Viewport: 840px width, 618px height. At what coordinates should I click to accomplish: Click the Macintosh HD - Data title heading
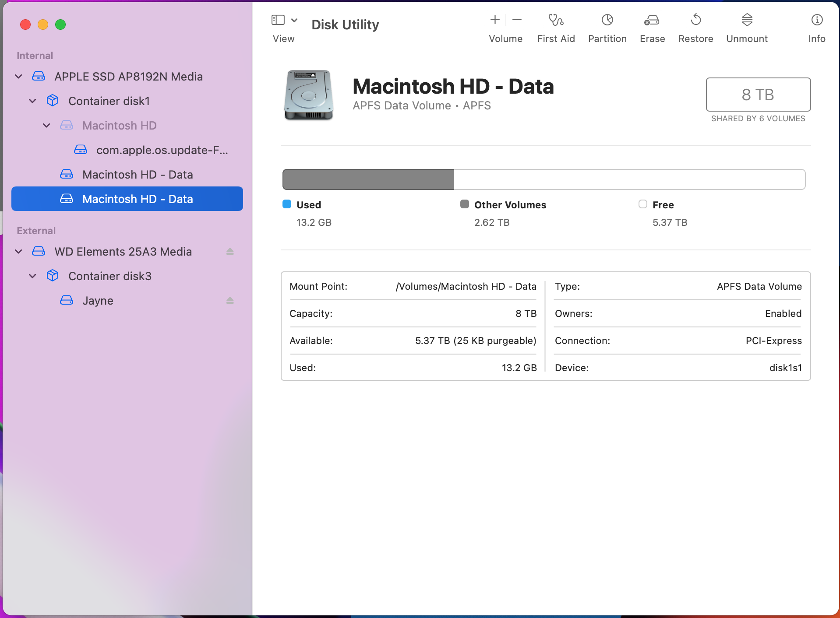pyautogui.click(x=453, y=86)
